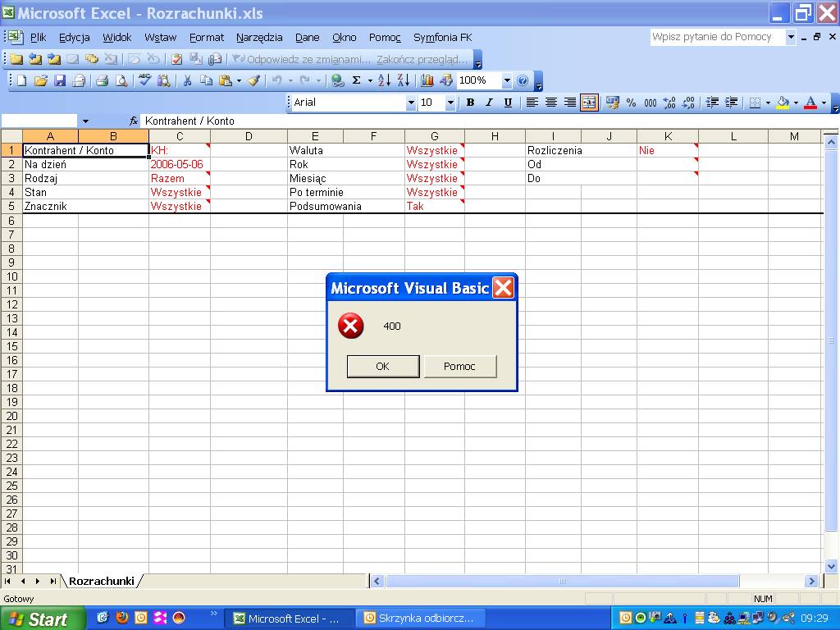Click the Start button
Viewport: 840px width, 630px height.
[42, 619]
